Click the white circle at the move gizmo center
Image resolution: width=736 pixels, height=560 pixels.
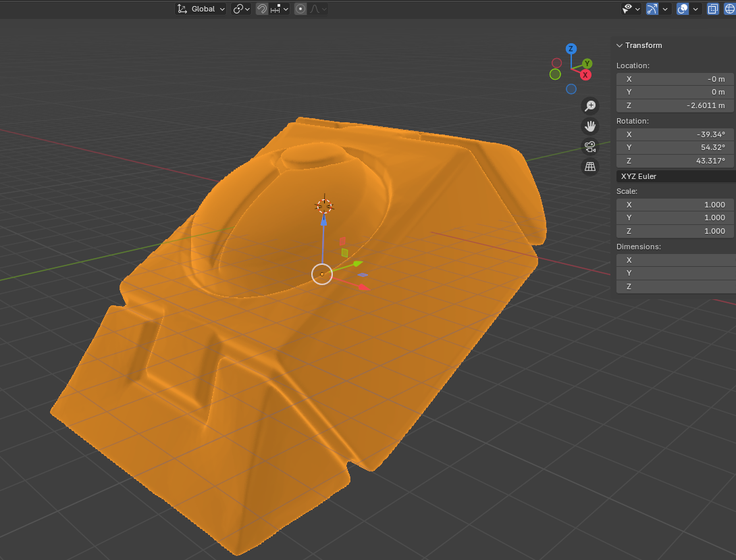pos(322,274)
